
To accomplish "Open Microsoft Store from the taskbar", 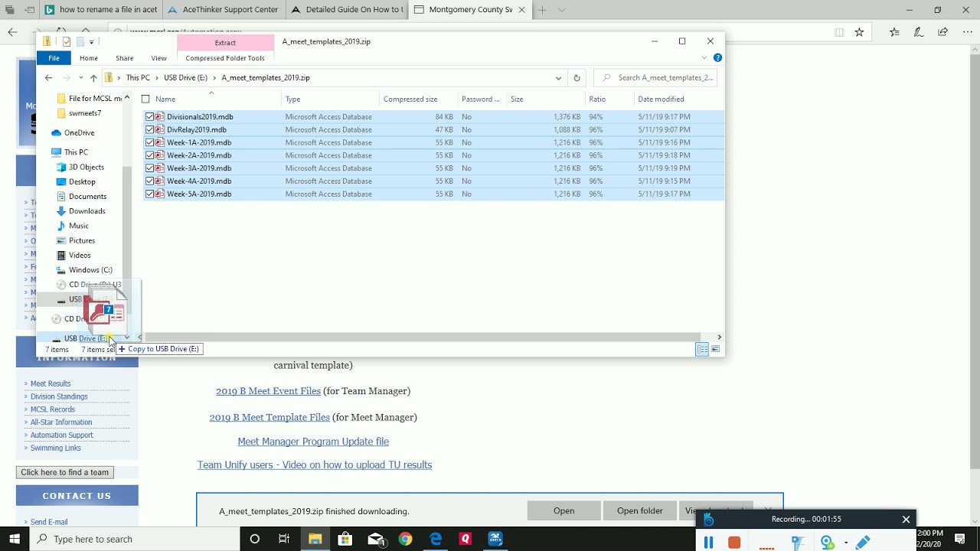I will pyautogui.click(x=345, y=539).
